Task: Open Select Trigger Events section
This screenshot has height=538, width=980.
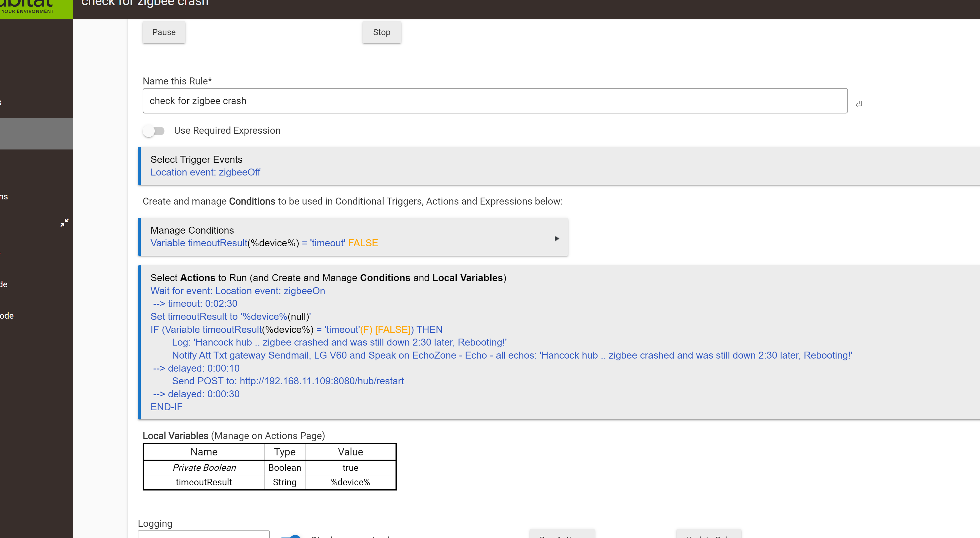Action: point(196,159)
